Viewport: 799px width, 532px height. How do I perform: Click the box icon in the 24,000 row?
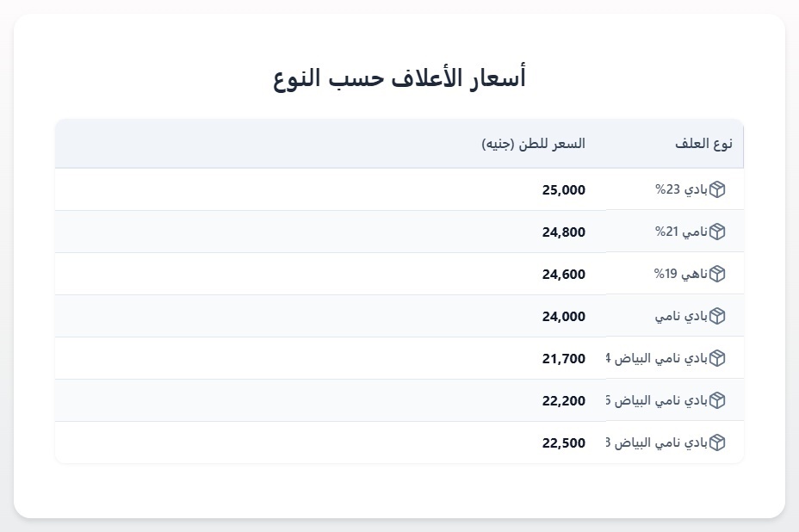716,316
